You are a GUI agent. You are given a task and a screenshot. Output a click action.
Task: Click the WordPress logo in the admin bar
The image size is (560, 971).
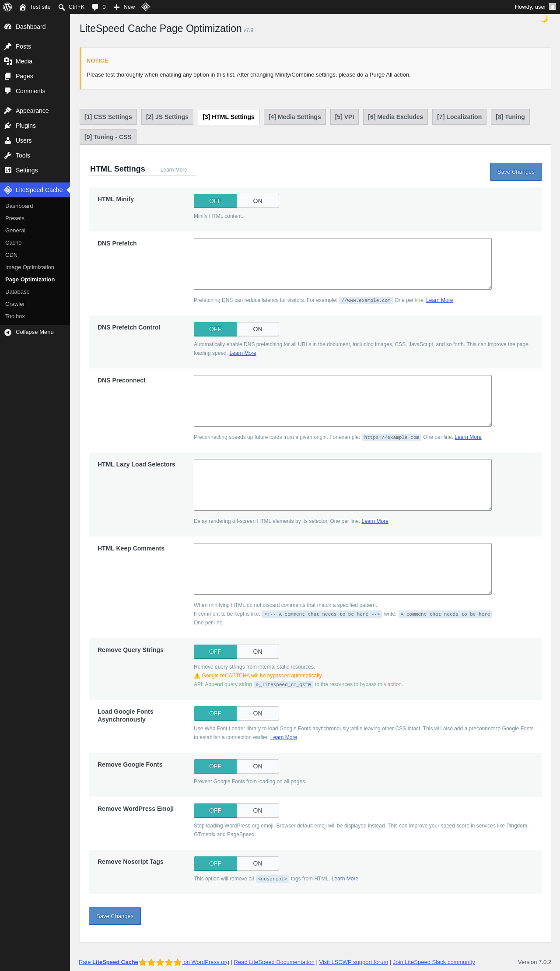[7, 7]
